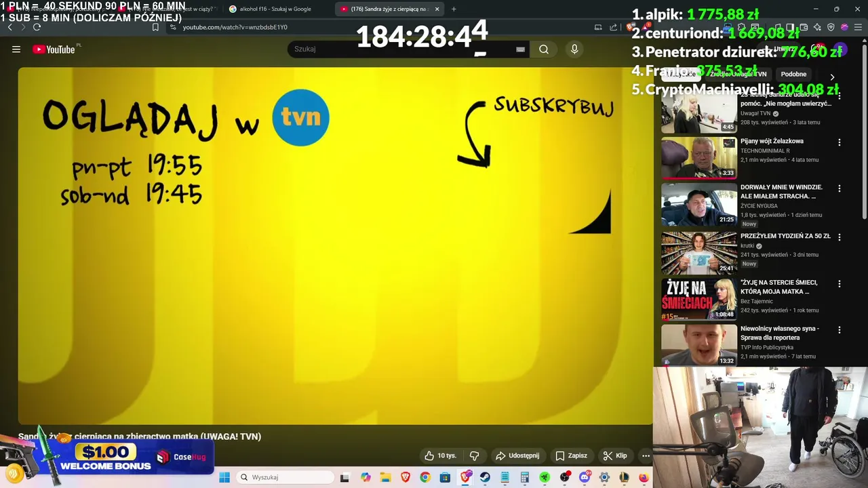Open the browser share icon in address bar

coord(613,27)
